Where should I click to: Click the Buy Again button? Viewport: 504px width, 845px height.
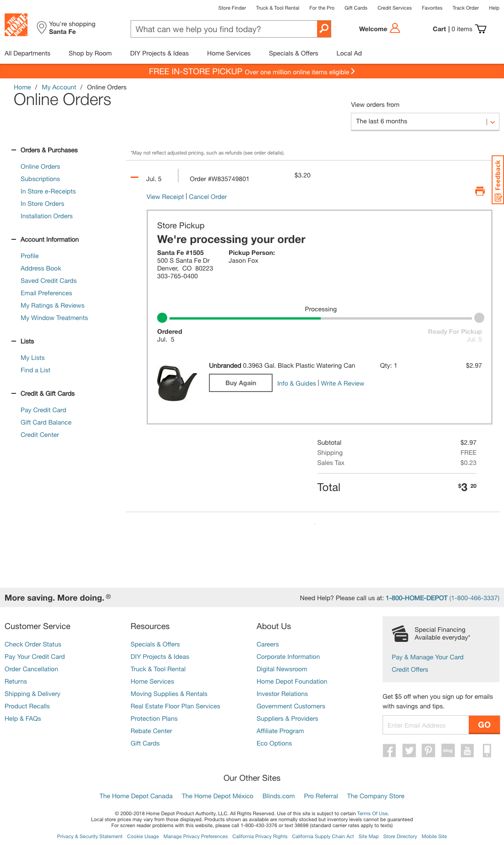241,383
